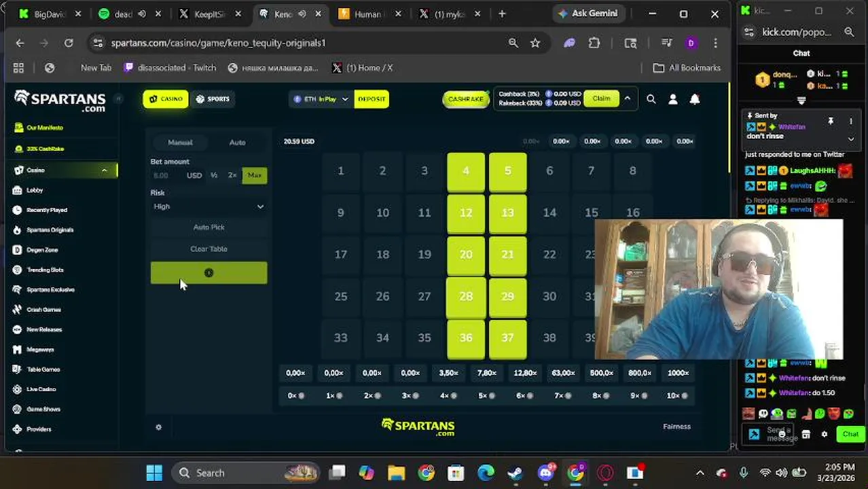The height and width of the screenshot is (489, 868).
Task: Open the game settings gear icon
Action: (x=158, y=427)
